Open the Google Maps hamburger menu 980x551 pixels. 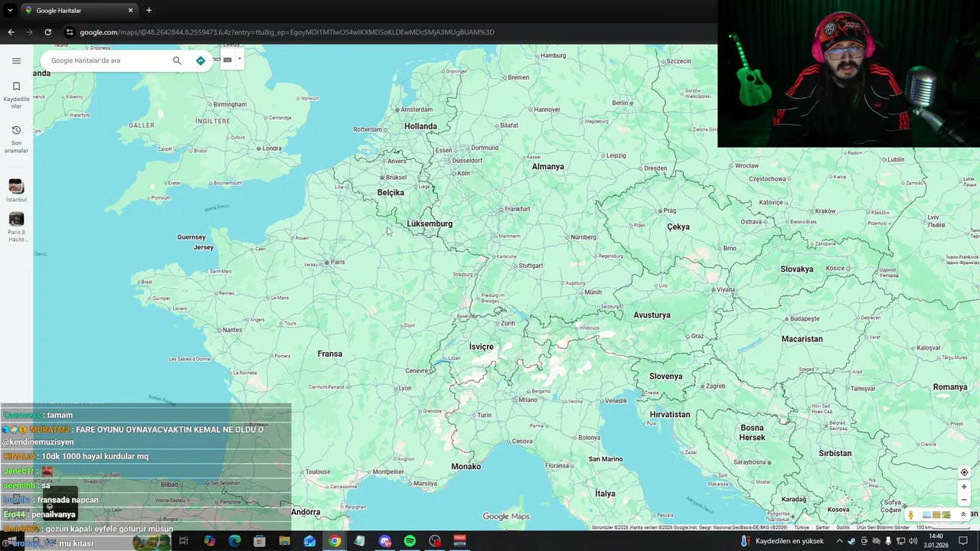tap(16, 60)
